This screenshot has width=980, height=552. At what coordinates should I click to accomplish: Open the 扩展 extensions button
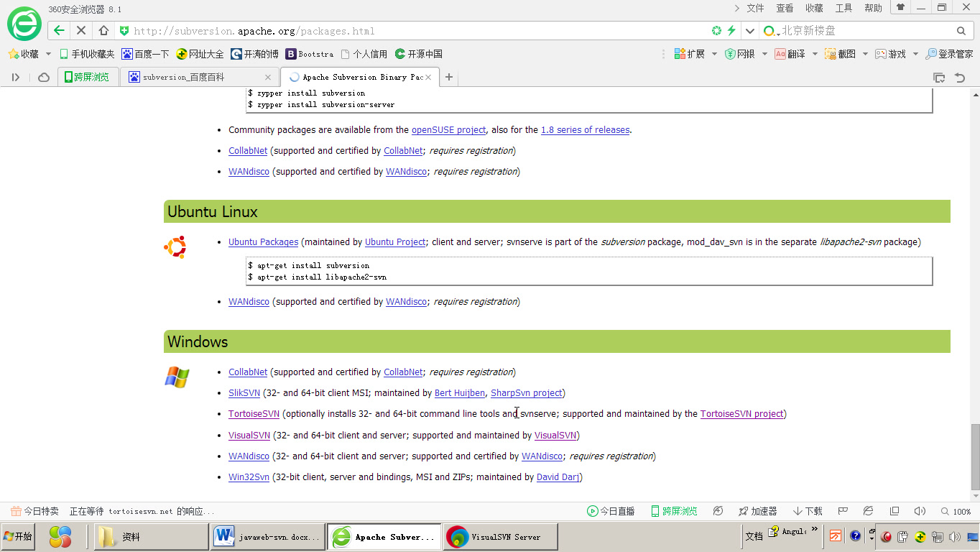pos(690,54)
